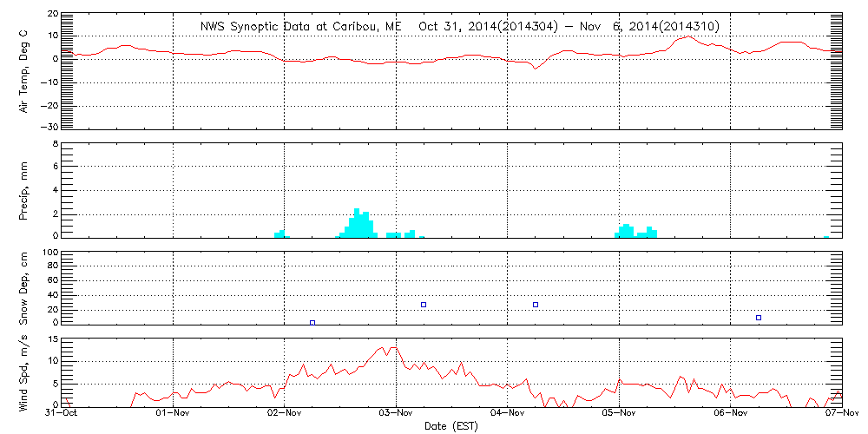Click the "20" air temperature axis value
The image size is (868, 434).
click(53, 13)
